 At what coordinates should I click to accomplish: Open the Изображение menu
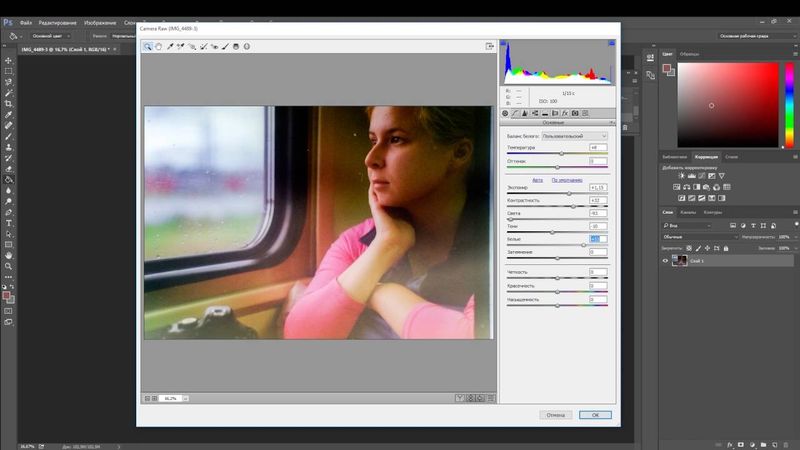tap(100, 23)
